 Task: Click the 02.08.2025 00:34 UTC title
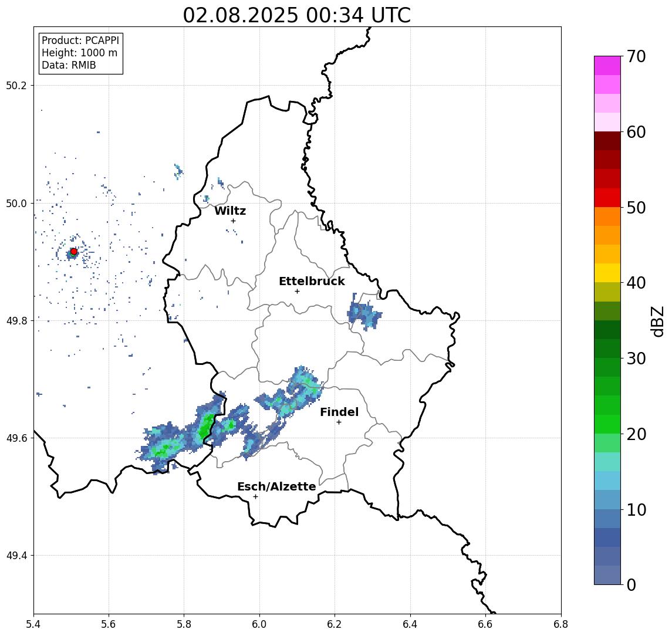(x=296, y=15)
